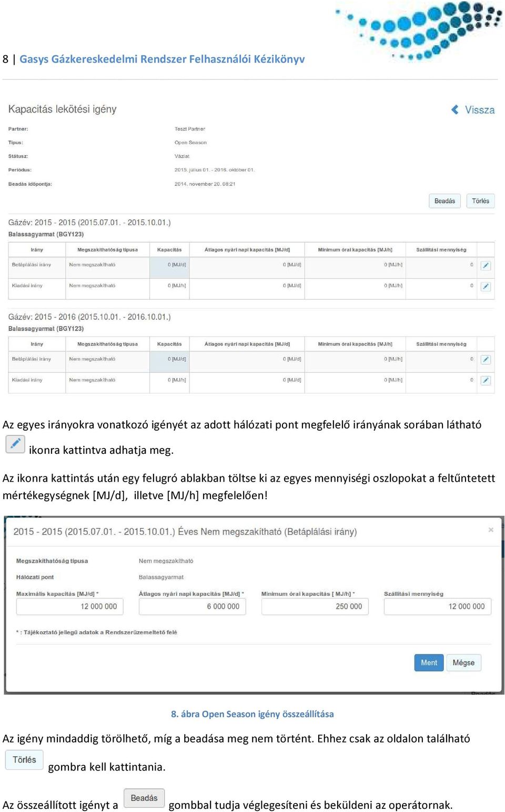Click the 'Teszt Partner' value

(x=190, y=129)
